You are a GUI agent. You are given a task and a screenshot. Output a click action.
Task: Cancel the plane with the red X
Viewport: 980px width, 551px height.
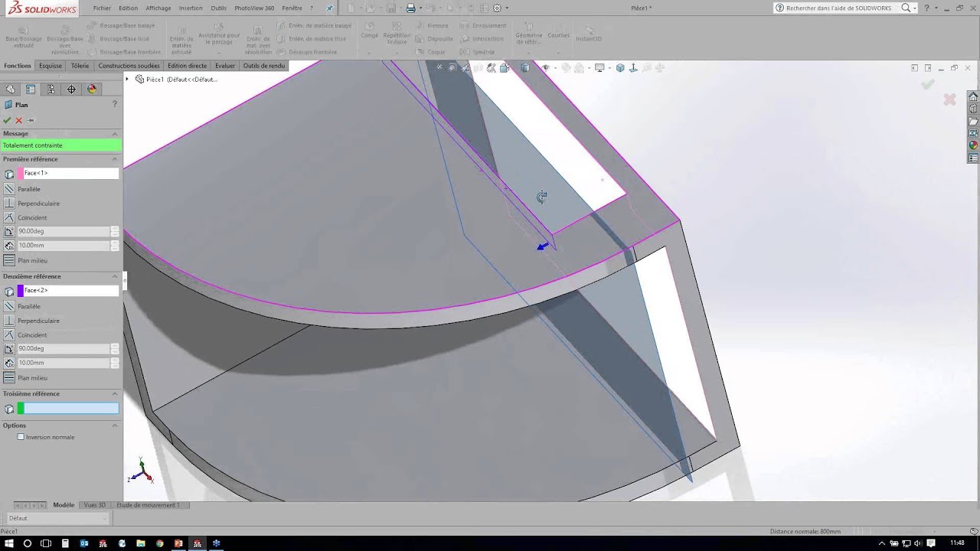pos(19,120)
